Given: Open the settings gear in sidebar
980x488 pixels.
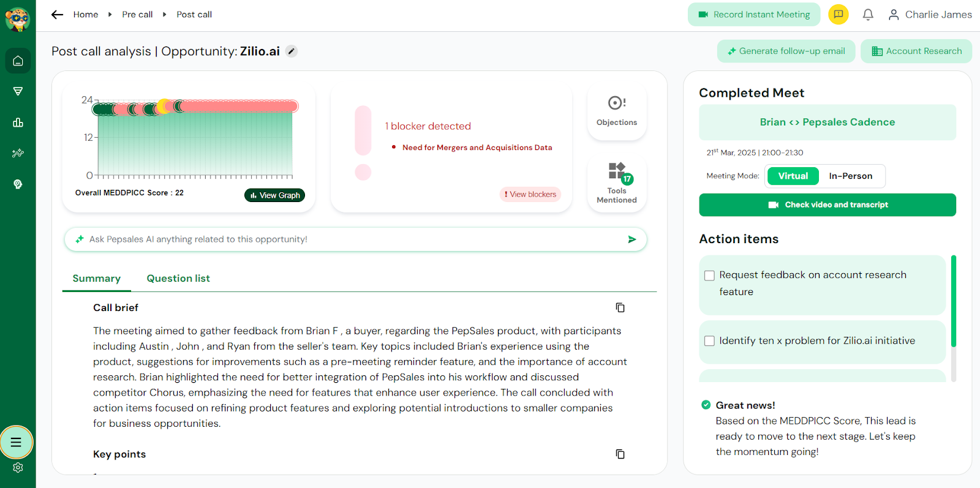Looking at the screenshot, I should click(x=18, y=468).
